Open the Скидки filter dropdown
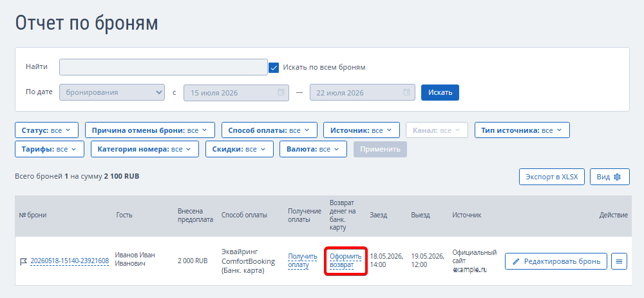Screen dimensions: 644x298 (x=240, y=149)
